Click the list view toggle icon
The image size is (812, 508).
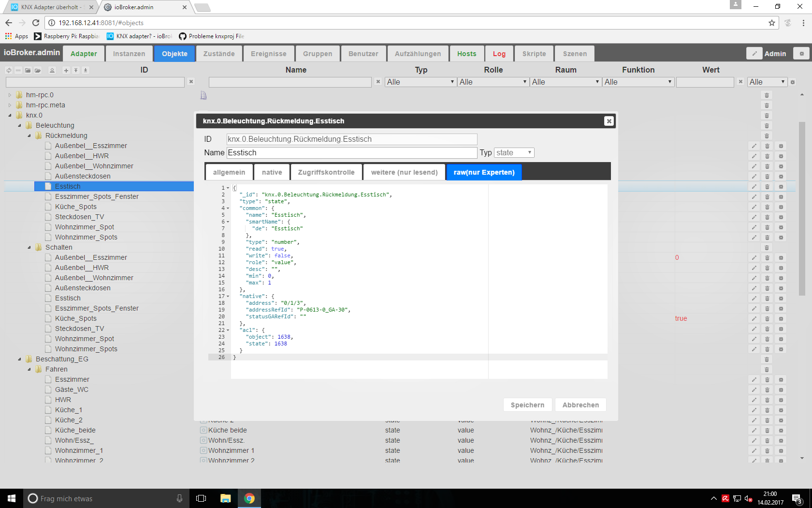(18, 70)
